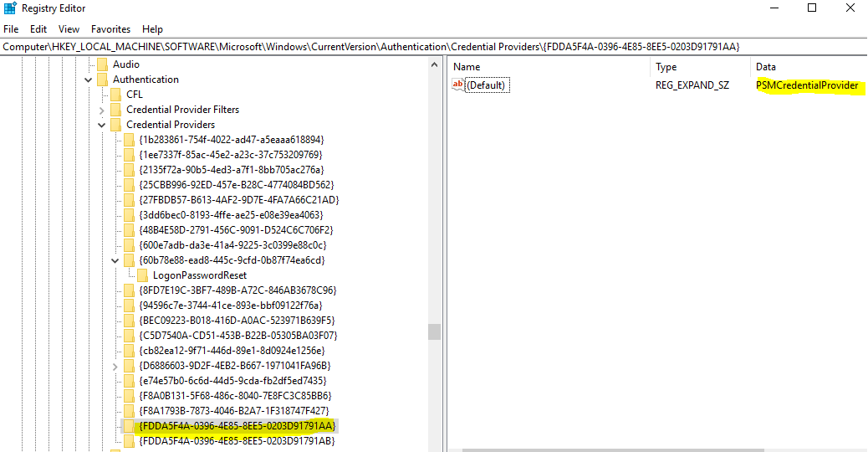This screenshot has height=452, width=868.
Task: Click folder icon of {e74e57b0-6c6d-44d5-9cda-fb2df5ed7435}
Action: (129, 381)
